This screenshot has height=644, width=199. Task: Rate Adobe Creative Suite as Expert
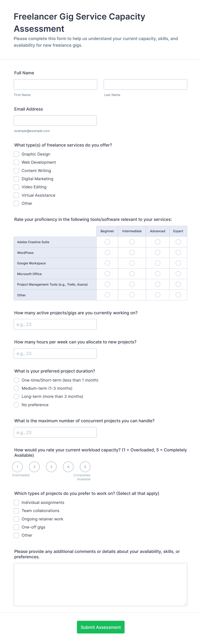178,242
